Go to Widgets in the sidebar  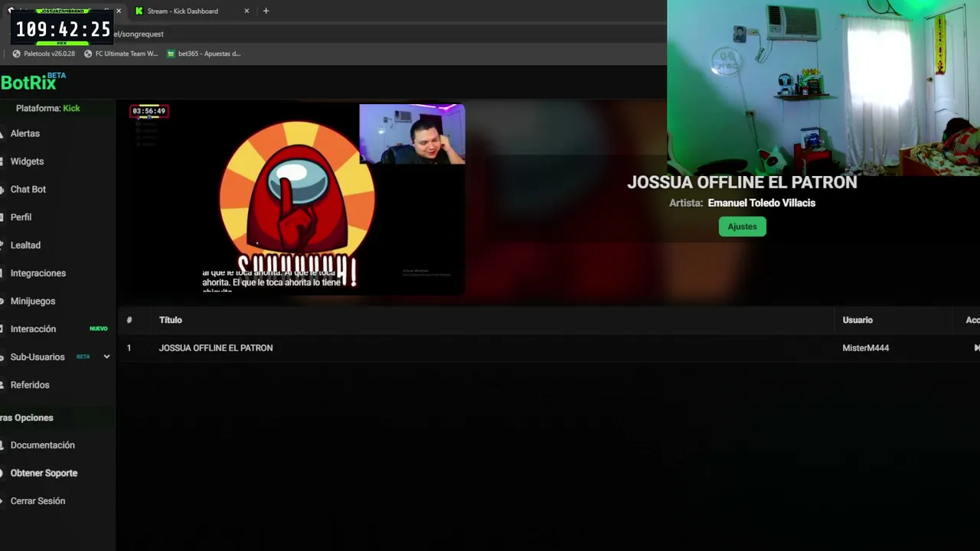[27, 161]
